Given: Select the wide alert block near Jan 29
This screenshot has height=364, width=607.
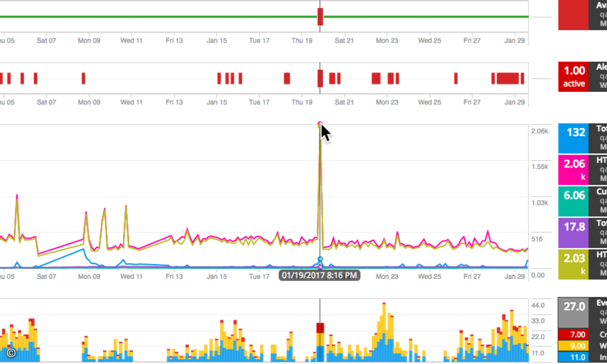Looking at the screenshot, I should [x=508, y=78].
